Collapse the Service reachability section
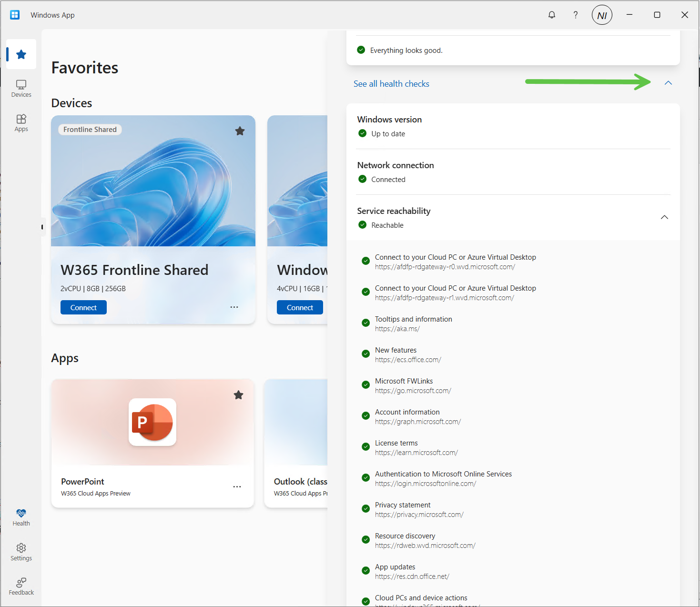The image size is (700, 607). [664, 217]
